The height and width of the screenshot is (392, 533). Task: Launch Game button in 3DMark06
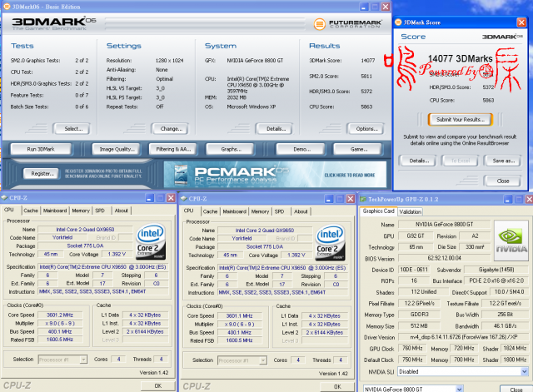358,149
